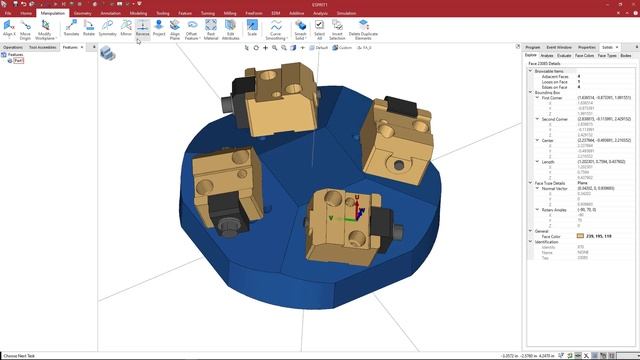Image resolution: width=640 pixels, height=360 pixels.
Task: Click the Undo icon in title bar
Action: tap(23, 4)
